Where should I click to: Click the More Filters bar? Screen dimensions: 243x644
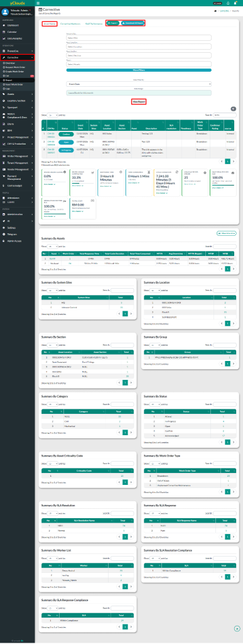click(x=139, y=70)
